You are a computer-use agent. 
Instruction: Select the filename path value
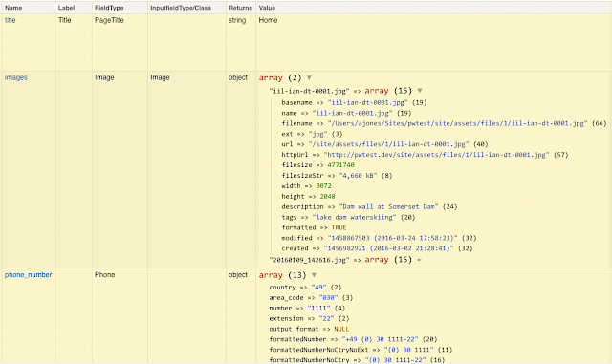click(x=457, y=123)
